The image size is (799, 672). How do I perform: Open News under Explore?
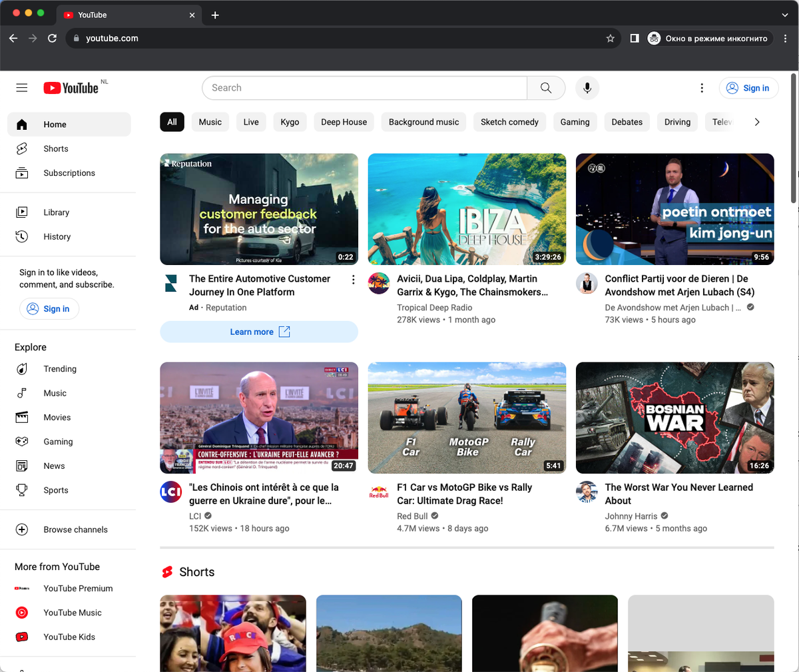(x=69, y=466)
